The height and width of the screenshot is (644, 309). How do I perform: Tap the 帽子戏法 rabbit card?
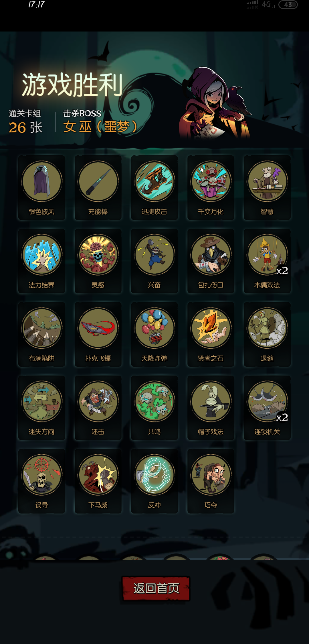coord(211,408)
